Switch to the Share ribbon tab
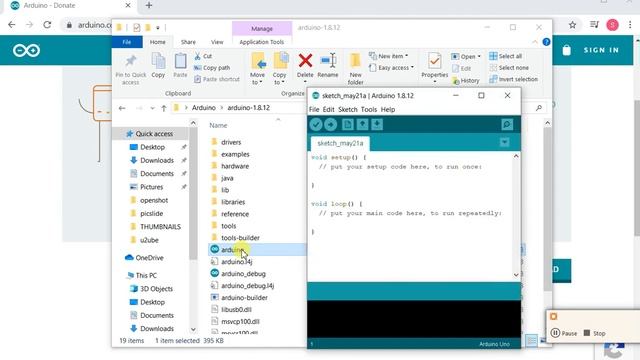 click(x=188, y=42)
